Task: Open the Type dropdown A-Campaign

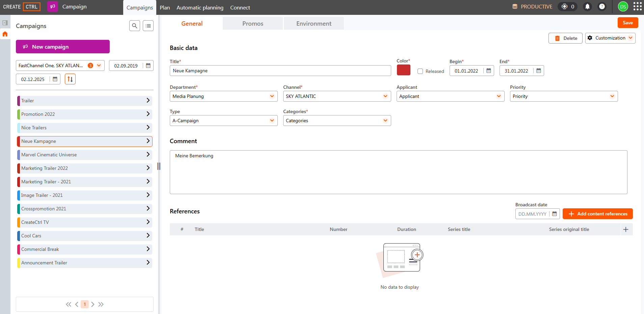Action: [x=224, y=121]
